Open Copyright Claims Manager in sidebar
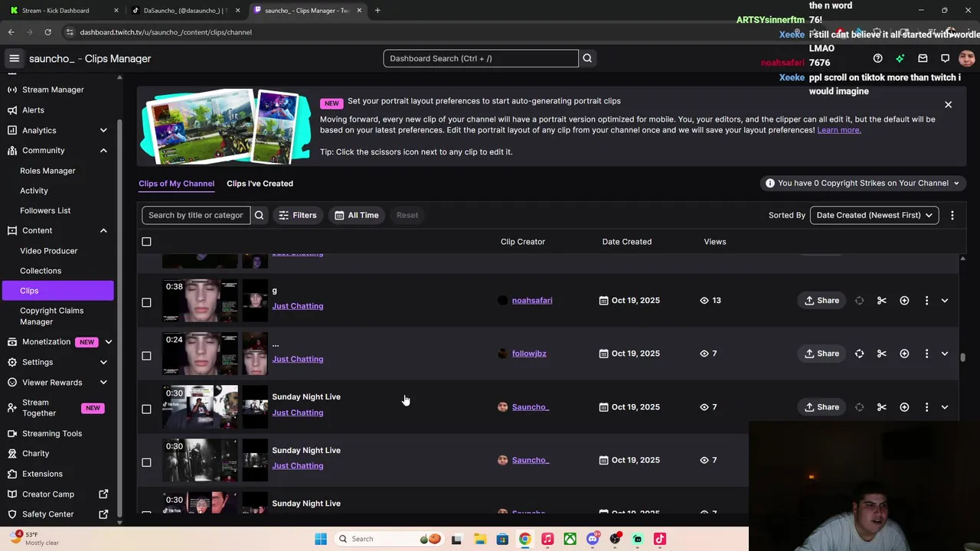980x551 pixels. (51, 316)
